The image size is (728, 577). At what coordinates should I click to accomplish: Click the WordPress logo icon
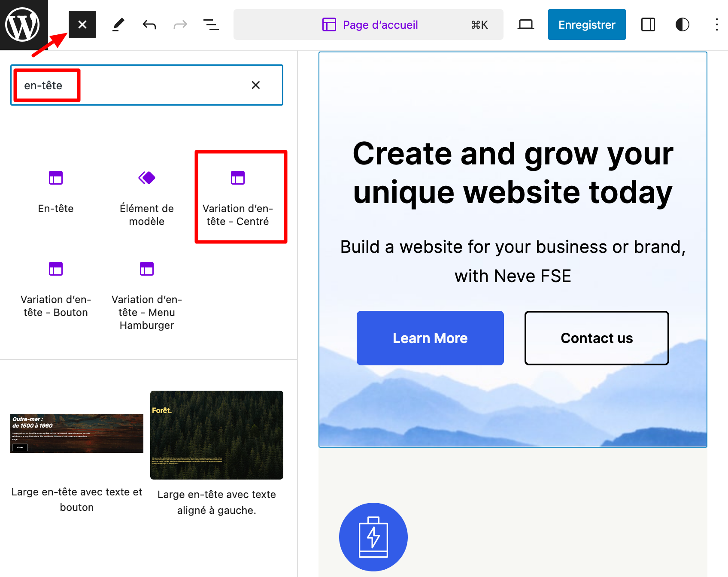(x=22, y=24)
